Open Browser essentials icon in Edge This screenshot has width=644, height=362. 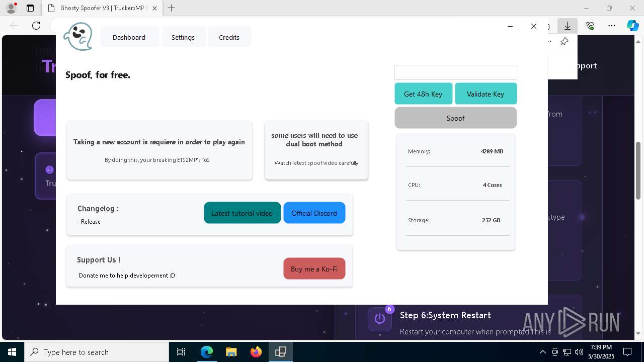coord(590,26)
